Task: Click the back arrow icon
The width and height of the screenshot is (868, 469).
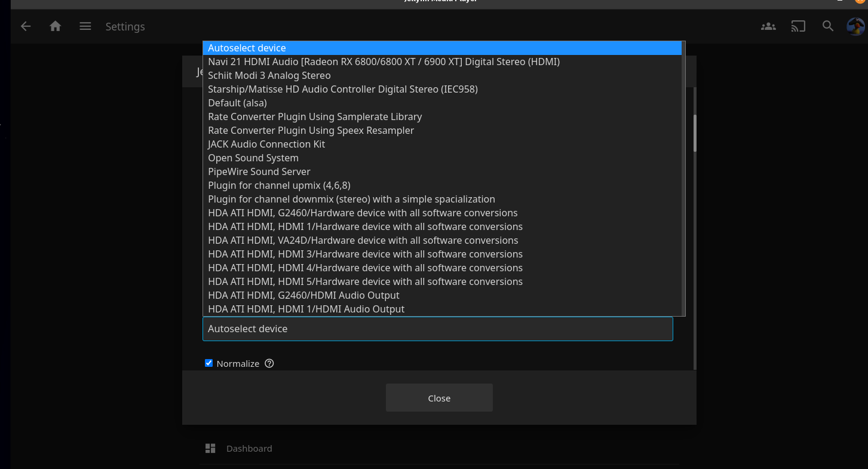Action: (x=26, y=26)
